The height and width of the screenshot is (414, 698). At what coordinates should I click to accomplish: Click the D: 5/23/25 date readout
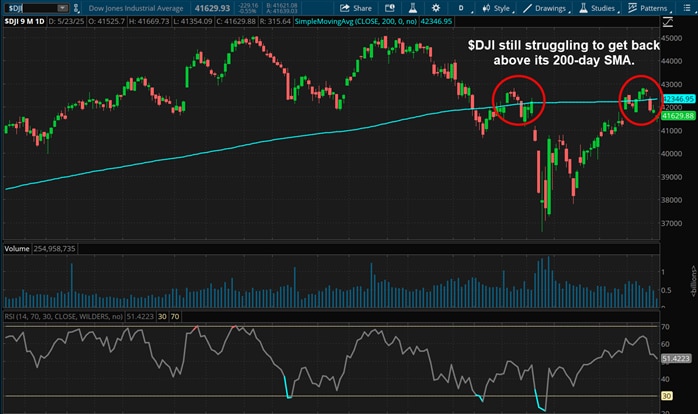(66, 21)
